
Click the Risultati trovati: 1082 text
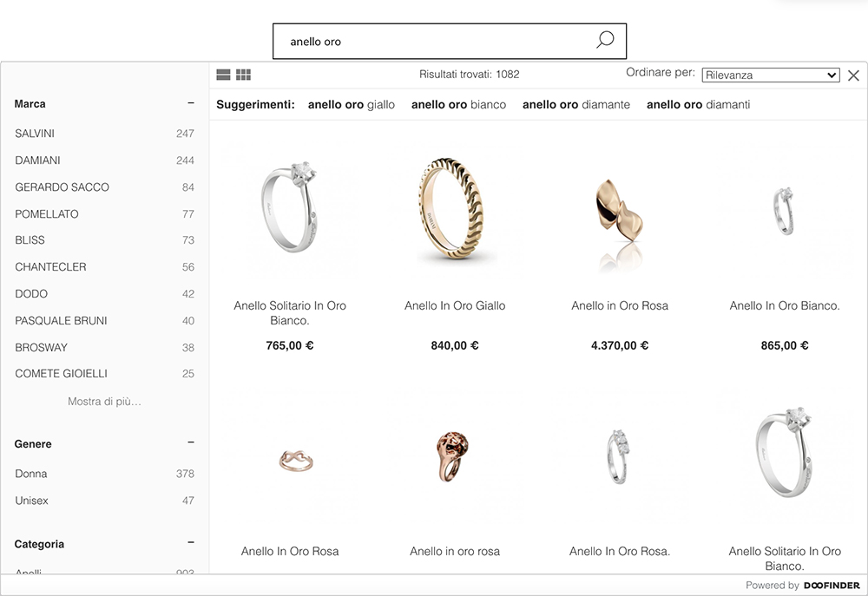pos(470,74)
